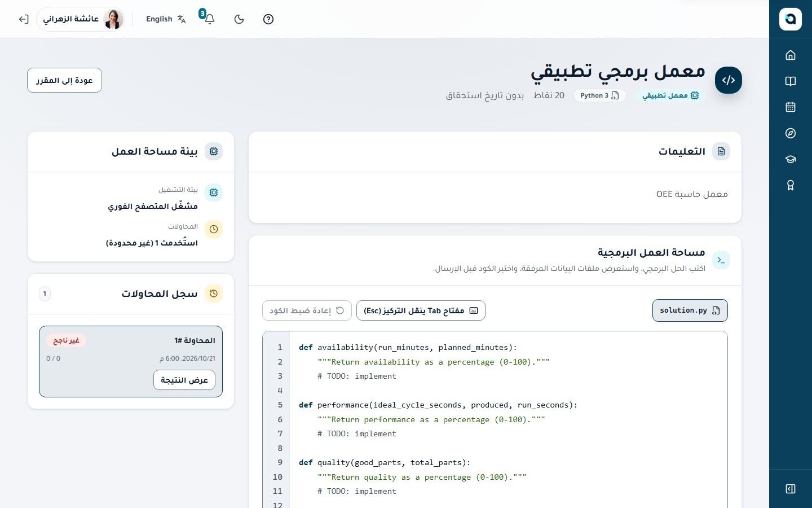
Task: Click عرض النتيجة on attempt #1
Action: click(x=184, y=380)
